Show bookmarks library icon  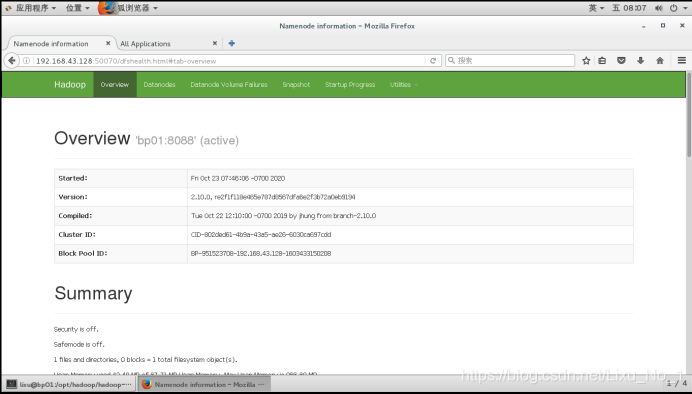pos(602,61)
